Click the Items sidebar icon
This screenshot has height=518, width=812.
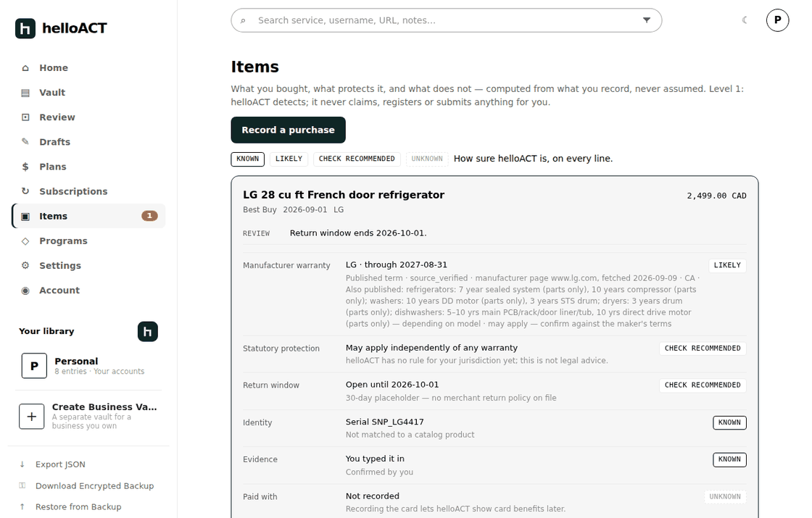[x=25, y=217]
